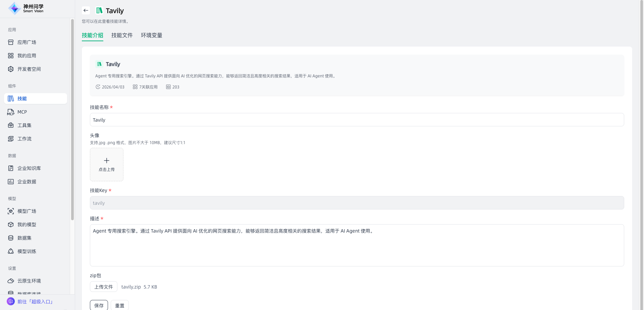Image resolution: width=644 pixels, height=310 pixels.
Task: Click the 上传文件 button
Action: click(104, 287)
